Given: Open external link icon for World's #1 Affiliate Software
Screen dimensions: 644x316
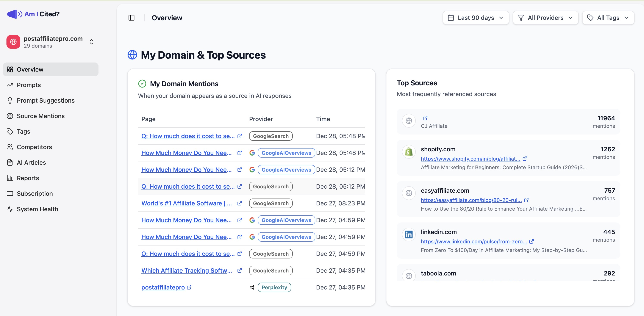Looking at the screenshot, I should click(x=239, y=203).
